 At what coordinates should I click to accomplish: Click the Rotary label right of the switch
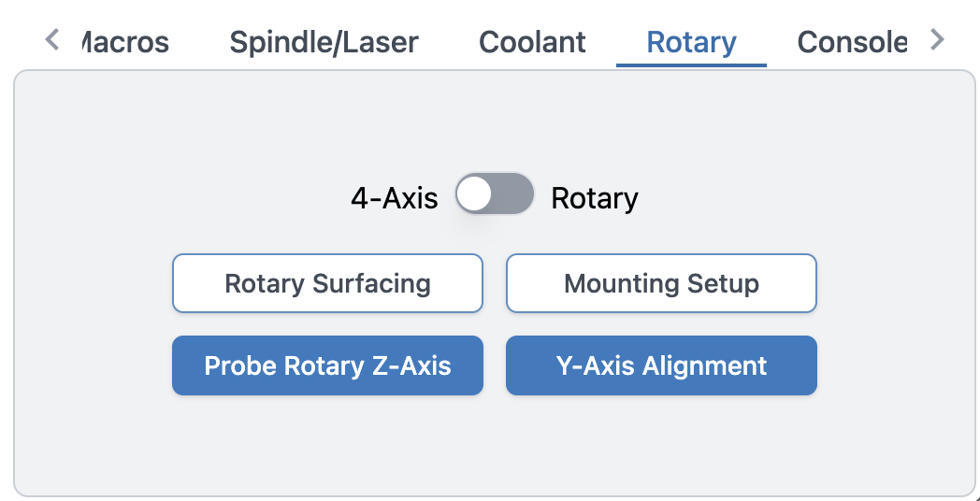point(595,198)
